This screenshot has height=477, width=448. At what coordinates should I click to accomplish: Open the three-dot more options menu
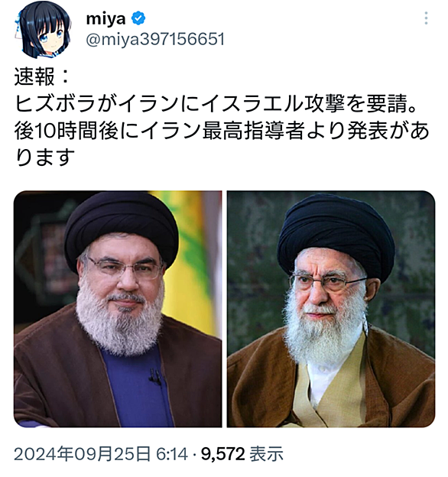coord(426,18)
